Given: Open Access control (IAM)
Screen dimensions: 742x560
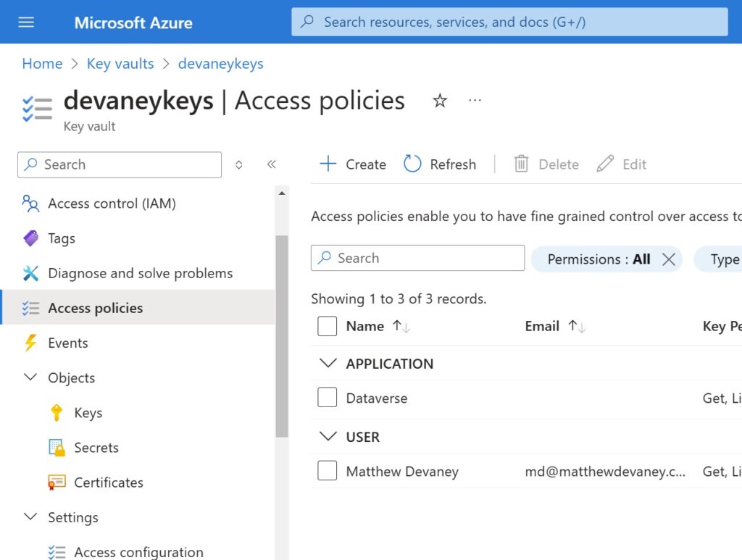Looking at the screenshot, I should [112, 204].
